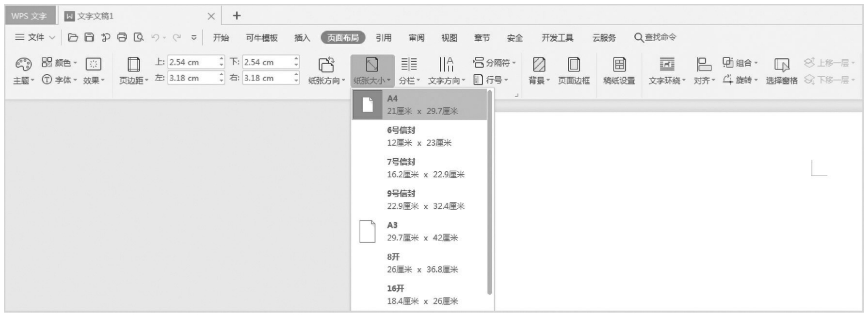This screenshot has height=316, width=868.
Task: Select 7号信封 paper size option
Action: click(419, 168)
